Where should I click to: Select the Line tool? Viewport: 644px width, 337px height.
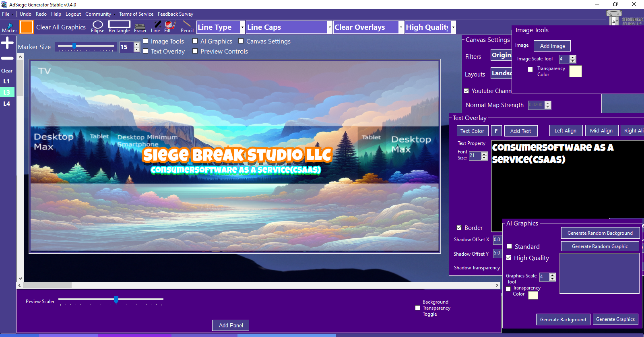pos(156,27)
